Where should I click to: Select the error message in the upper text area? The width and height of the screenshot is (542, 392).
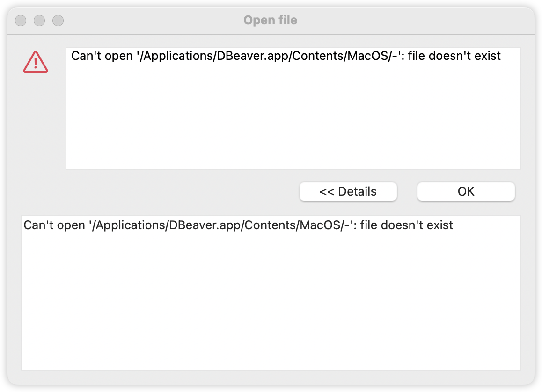pyautogui.click(x=286, y=56)
